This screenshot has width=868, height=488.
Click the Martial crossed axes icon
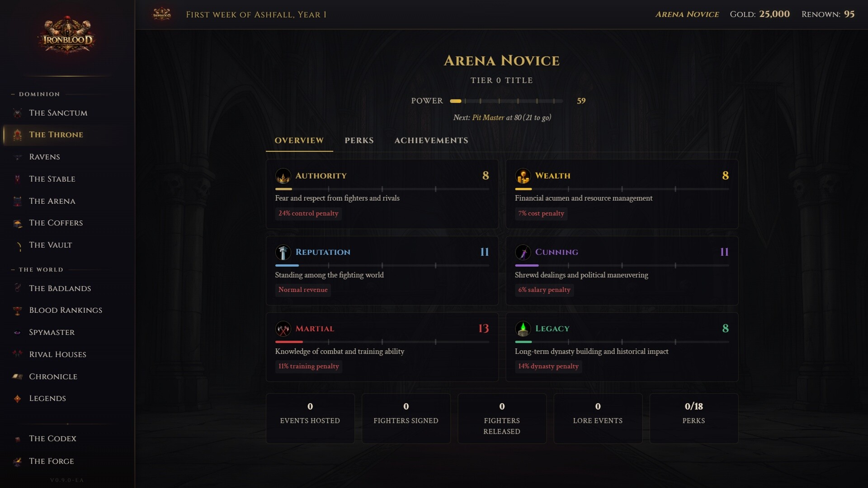click(x=283, y=328)
